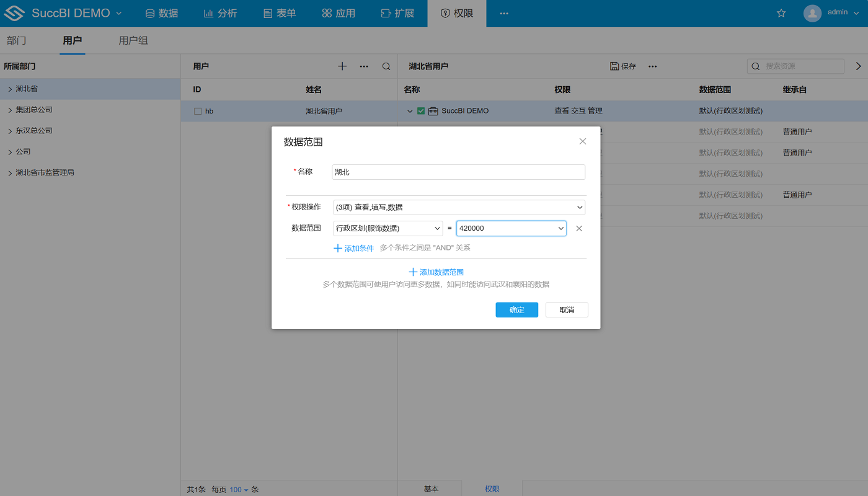Image resolution: width=868 pixels, height=496 pixels.
Task: Close the 数据范围 dialog
Action: tap(582, 141)
